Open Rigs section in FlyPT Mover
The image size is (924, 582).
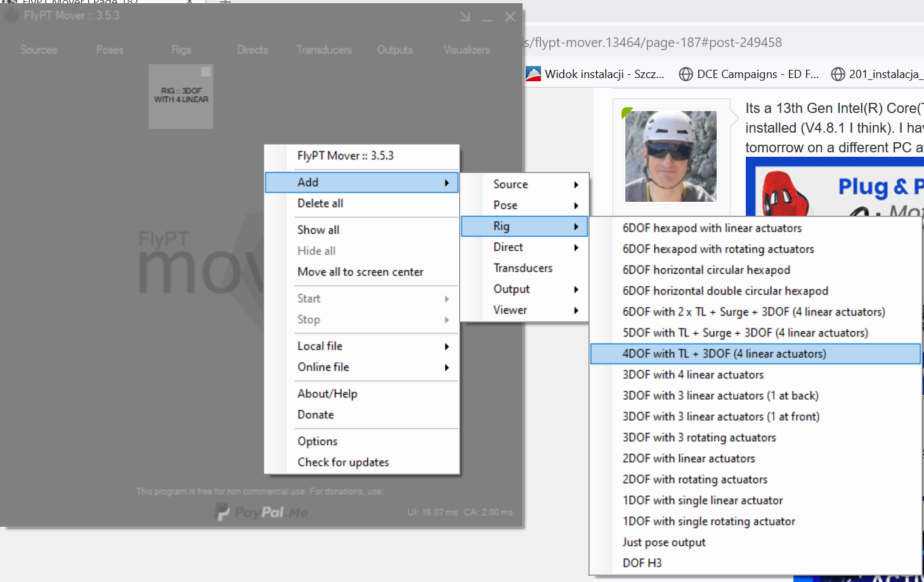click(x=181, y=50)
